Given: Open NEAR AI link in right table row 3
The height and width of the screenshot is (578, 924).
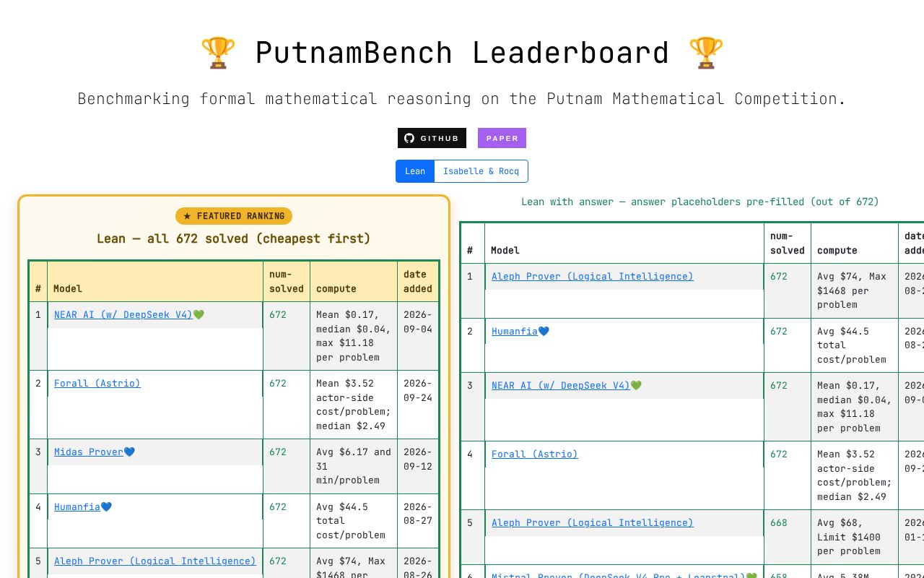Looking at the screenshot, I should pyautogui.click(x=561, y=385).
